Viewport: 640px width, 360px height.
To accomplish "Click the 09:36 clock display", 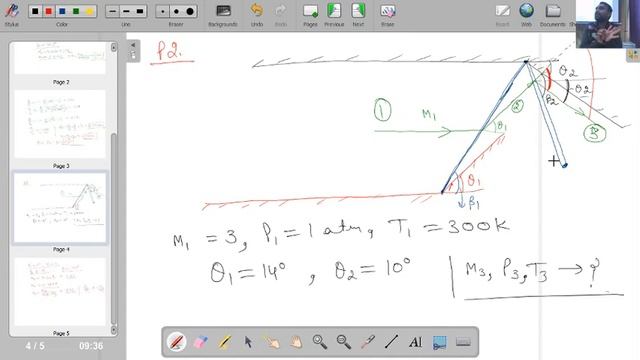I will (x=91, y=346).
